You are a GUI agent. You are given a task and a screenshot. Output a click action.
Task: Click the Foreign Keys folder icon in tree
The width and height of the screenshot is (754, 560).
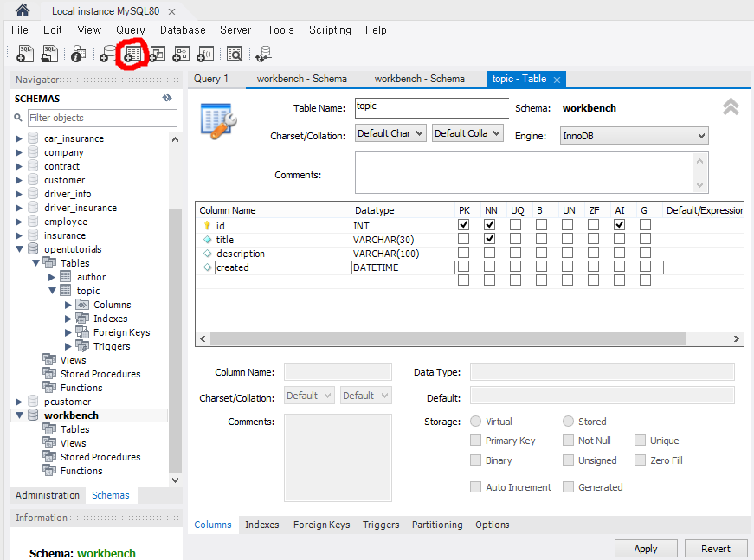82,332
